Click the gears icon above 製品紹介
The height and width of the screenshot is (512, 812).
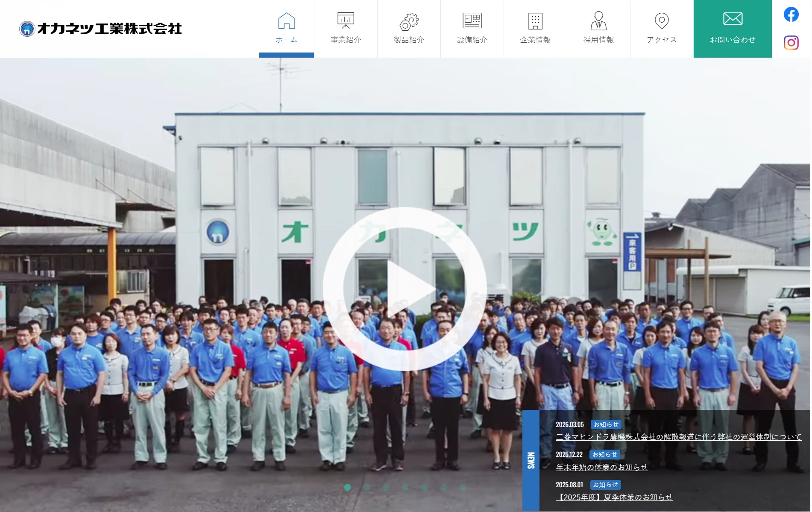tap(409, 21)
